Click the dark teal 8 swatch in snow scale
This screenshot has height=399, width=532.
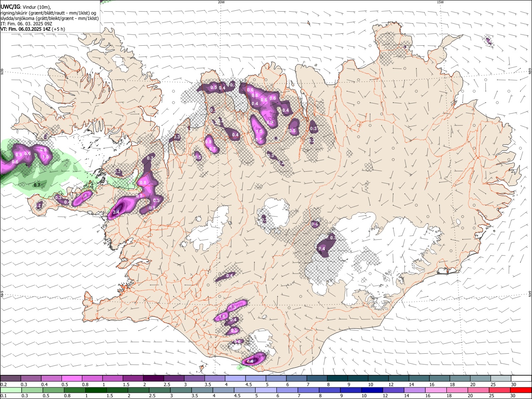pyautogui.click(x=337, y=379)
